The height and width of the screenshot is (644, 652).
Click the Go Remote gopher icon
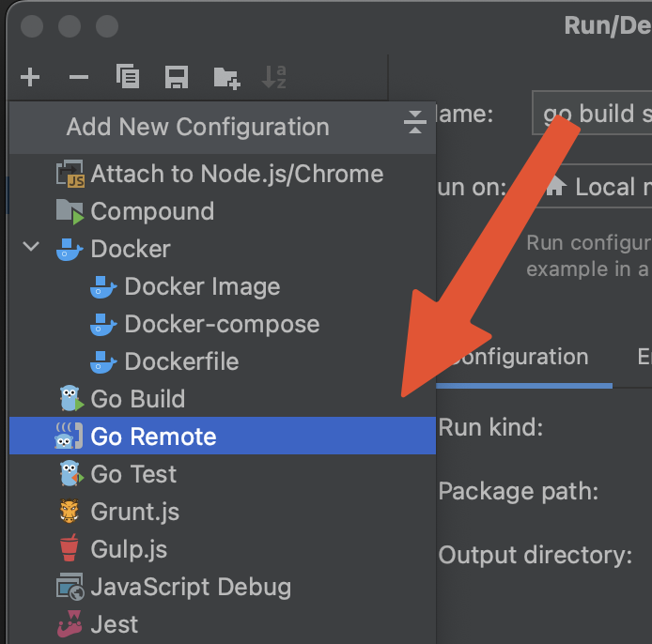pyautogui.click(x=69, y=436)
